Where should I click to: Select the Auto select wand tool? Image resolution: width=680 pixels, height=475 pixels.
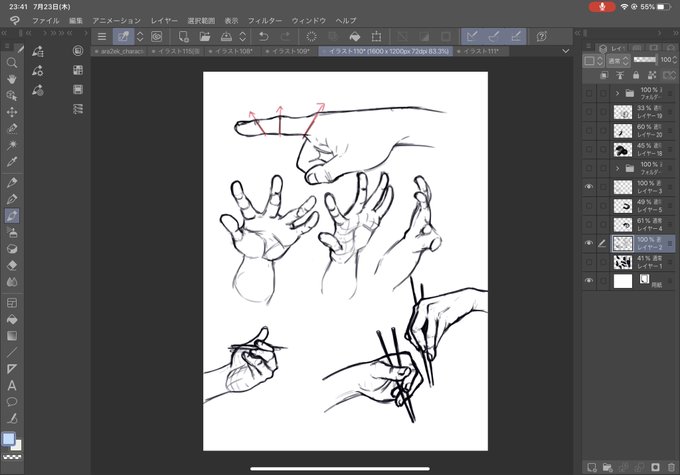click(12, 145)
